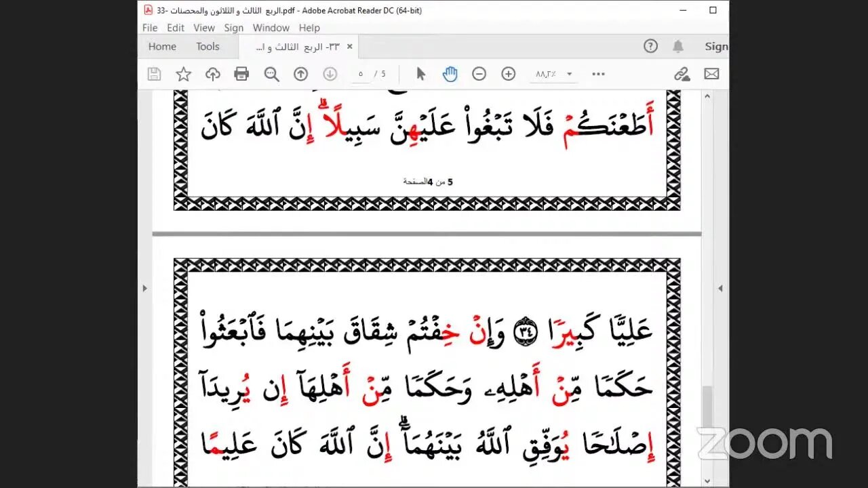Switch to the Tools tab
The height and width of the screenshot is (488, 868).
tap(208, 47)
